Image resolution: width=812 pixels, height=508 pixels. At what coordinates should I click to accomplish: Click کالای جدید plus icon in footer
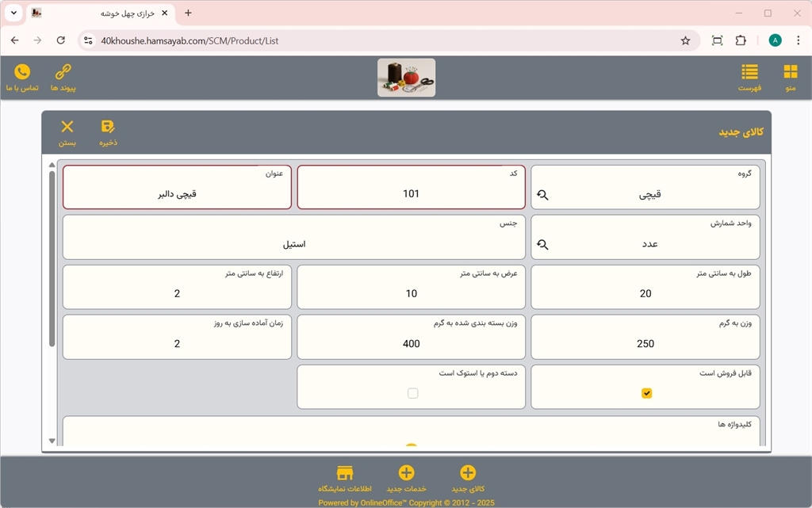pos(468,473)
